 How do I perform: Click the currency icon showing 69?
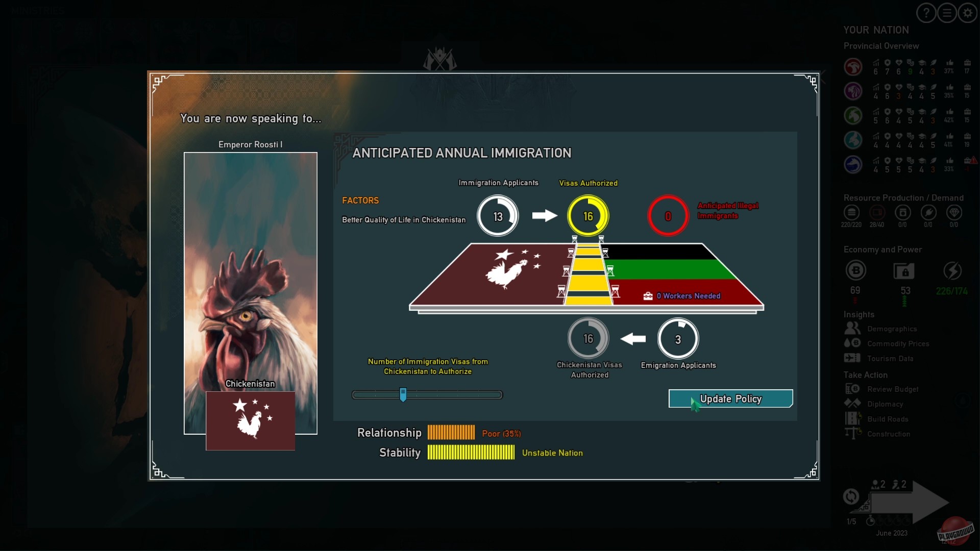click(x=855, y=270)
